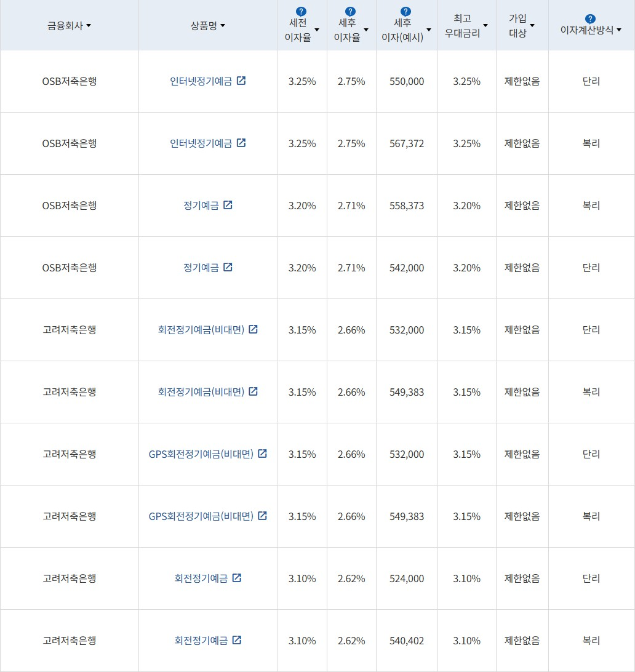Select the first OSB저축은행 cell
635x672 pixels.
click(69, 81)
